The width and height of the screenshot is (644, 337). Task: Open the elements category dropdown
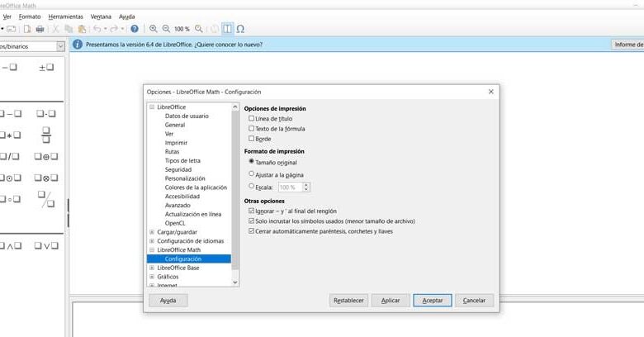(x=60, y=46)
